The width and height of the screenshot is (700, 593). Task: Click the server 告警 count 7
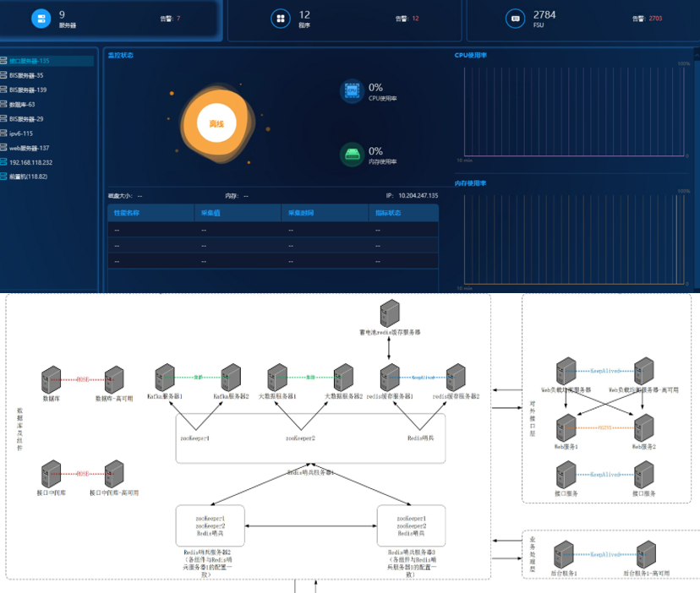pyautogui.click(x=178, y=18)
